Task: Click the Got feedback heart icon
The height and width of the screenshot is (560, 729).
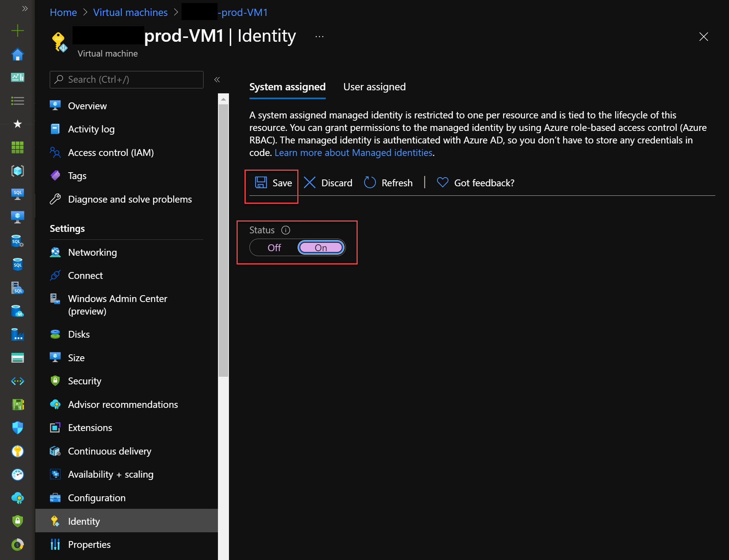Action: [443, 183]
